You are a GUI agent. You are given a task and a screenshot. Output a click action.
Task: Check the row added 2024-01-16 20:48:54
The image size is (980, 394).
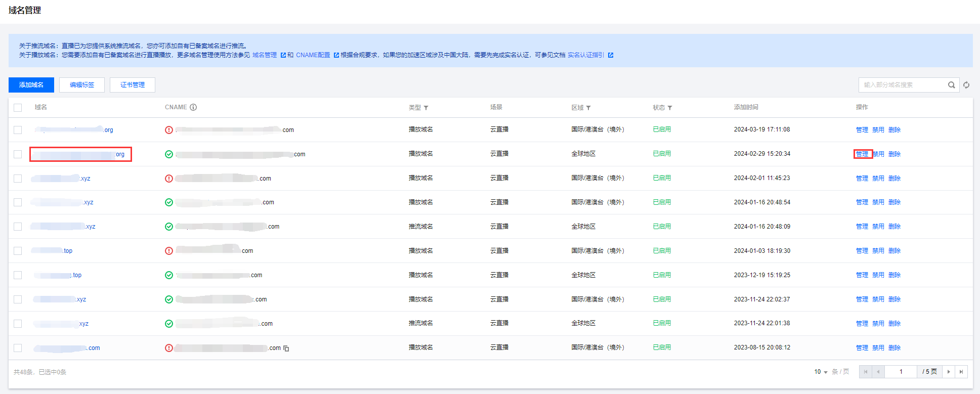click(18, 202)
